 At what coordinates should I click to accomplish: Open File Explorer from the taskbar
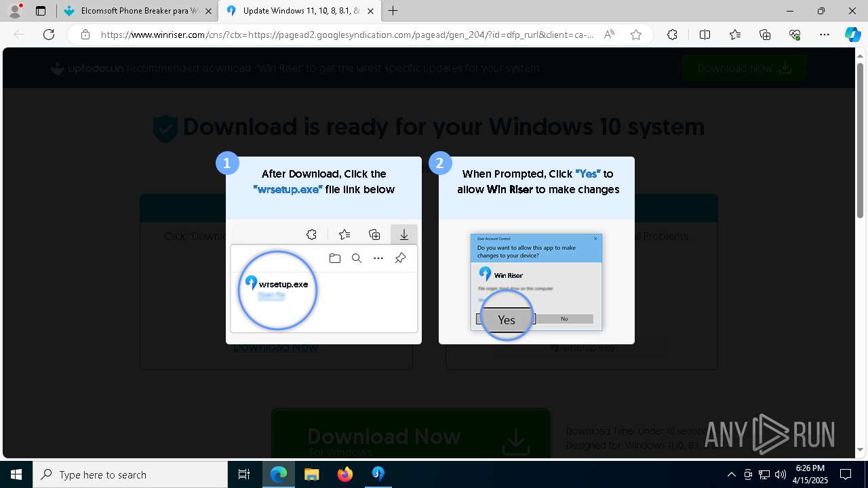pyautogui.click(x=311, y=474)
